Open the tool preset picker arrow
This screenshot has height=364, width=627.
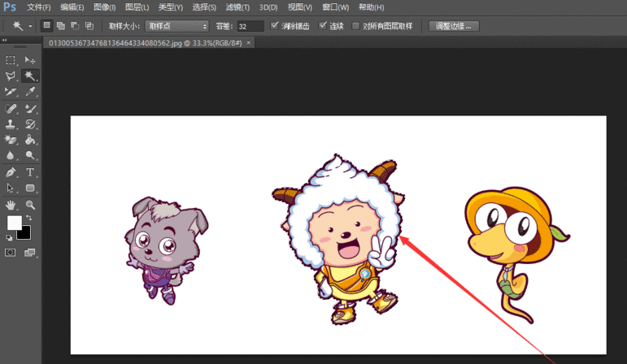(30, 26)
